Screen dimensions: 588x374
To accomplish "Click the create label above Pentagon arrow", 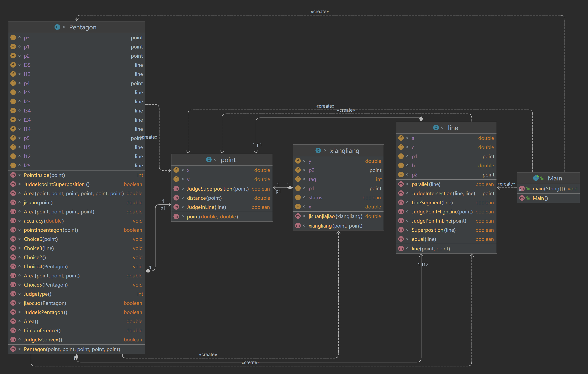I will pos(320,12).
